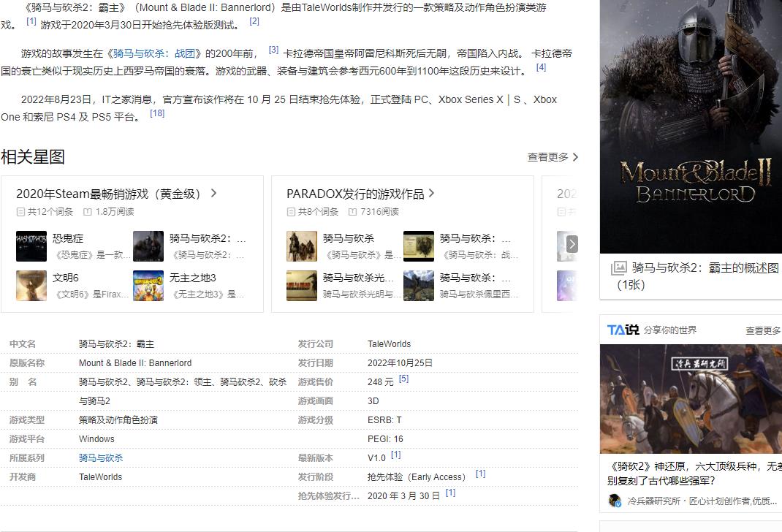782x532 pixels.
Task: Open 恐鬼症 entry title
Action: [68, 238]
